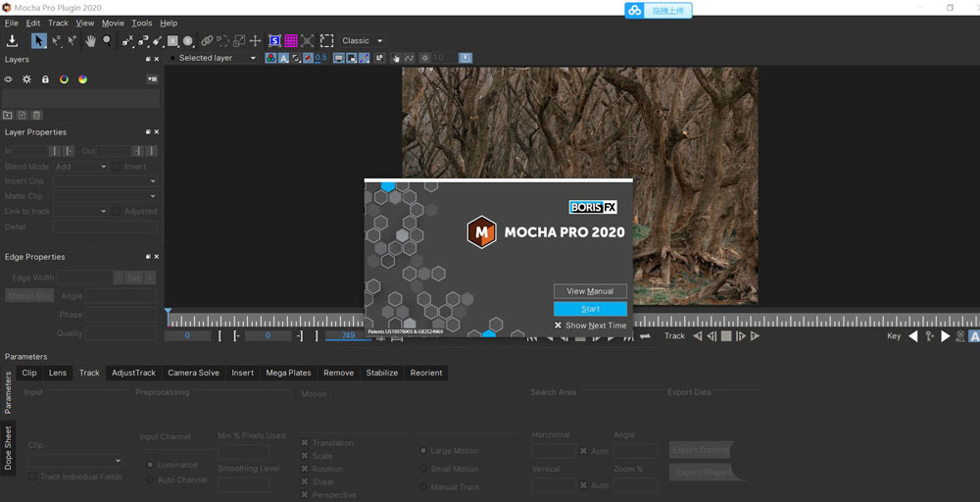Click the blue Start button
980x502 pixels.
(x=590, y=309)
